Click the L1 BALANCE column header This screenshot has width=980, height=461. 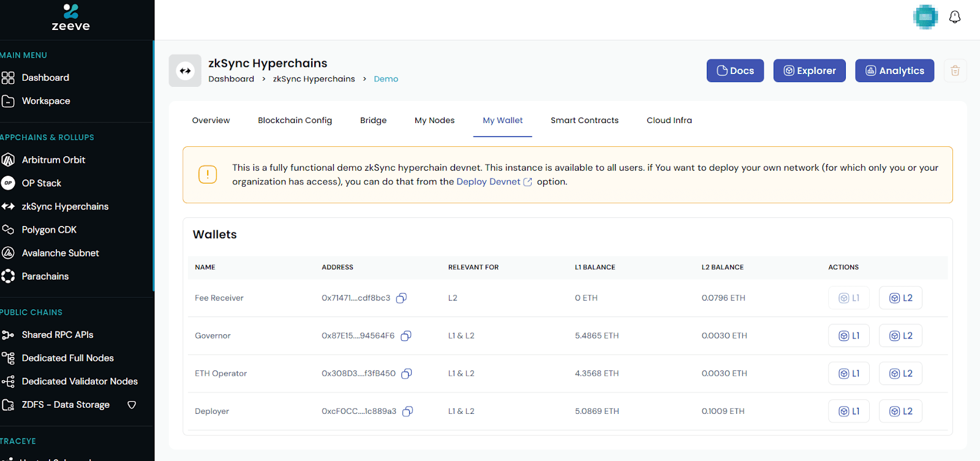tap(595, 268)
